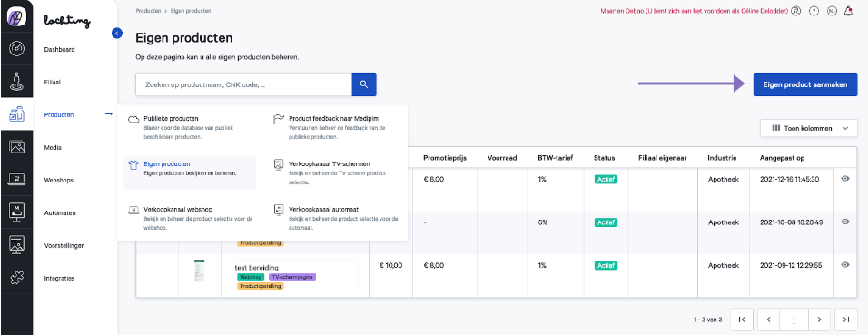Click the blue magnifier search button
868x335 pixels.
(x=364, y=84)
